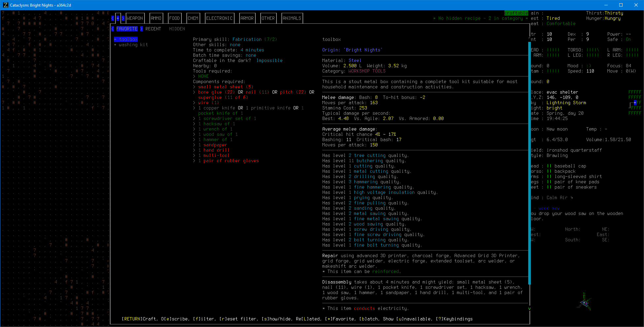Click the '1 sandpaper' component

(x=213, y=145)
